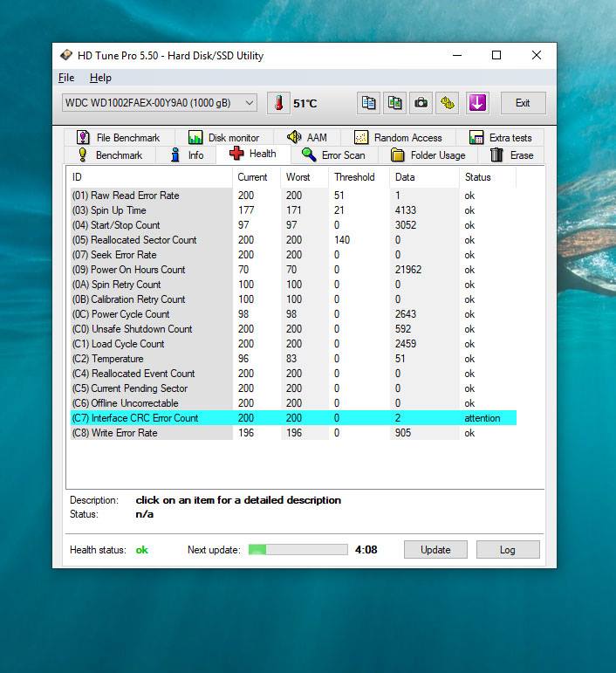Switch to Random Access tab
616x673 pixels.
pos(398,137)
